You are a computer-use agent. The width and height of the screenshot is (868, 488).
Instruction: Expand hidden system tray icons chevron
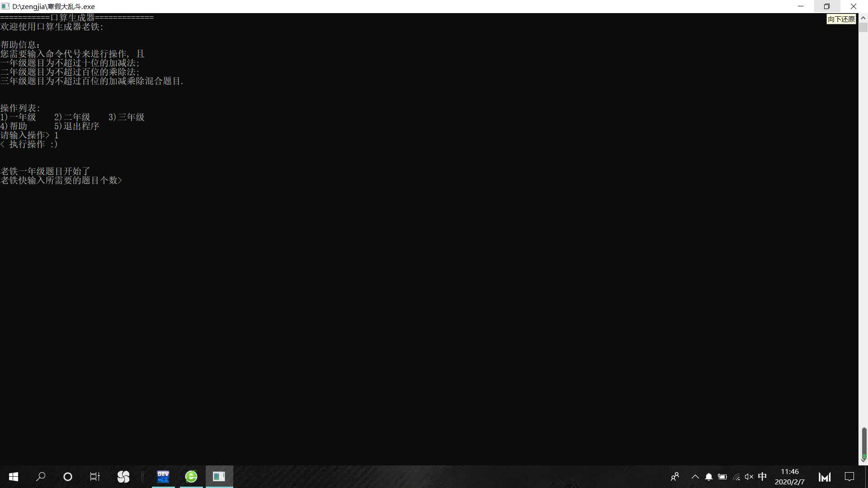pyautogui.click(x=695, y=477)
